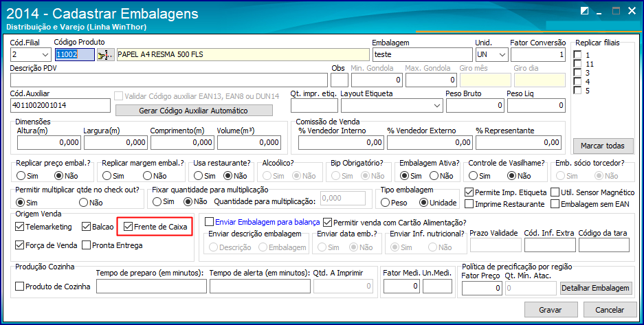Click the Obs field
Image resolution: width=644 pixels, height=325 pixels.
[340, 80]
